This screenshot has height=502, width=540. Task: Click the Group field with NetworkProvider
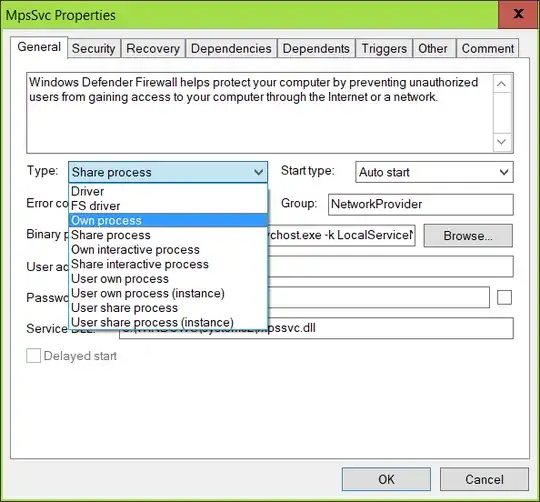(420, 205)
